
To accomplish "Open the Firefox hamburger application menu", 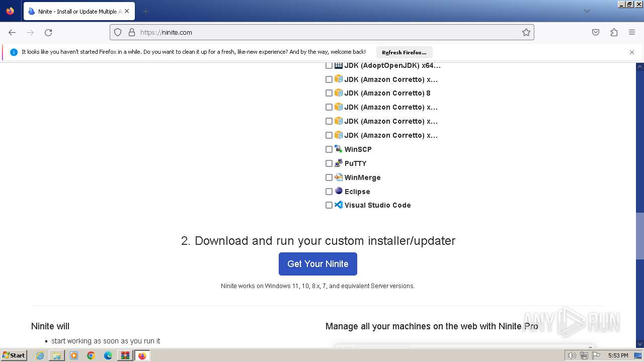I will click(x=632, y=32).
